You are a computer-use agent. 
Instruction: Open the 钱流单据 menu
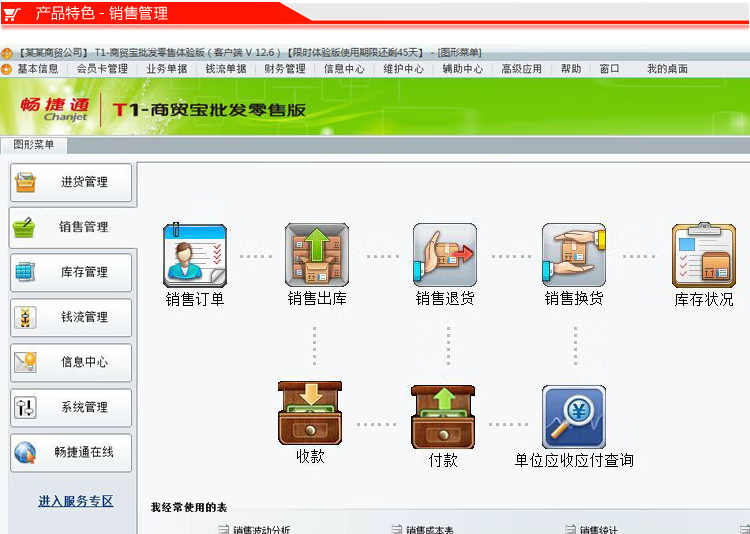click(226, 69)
